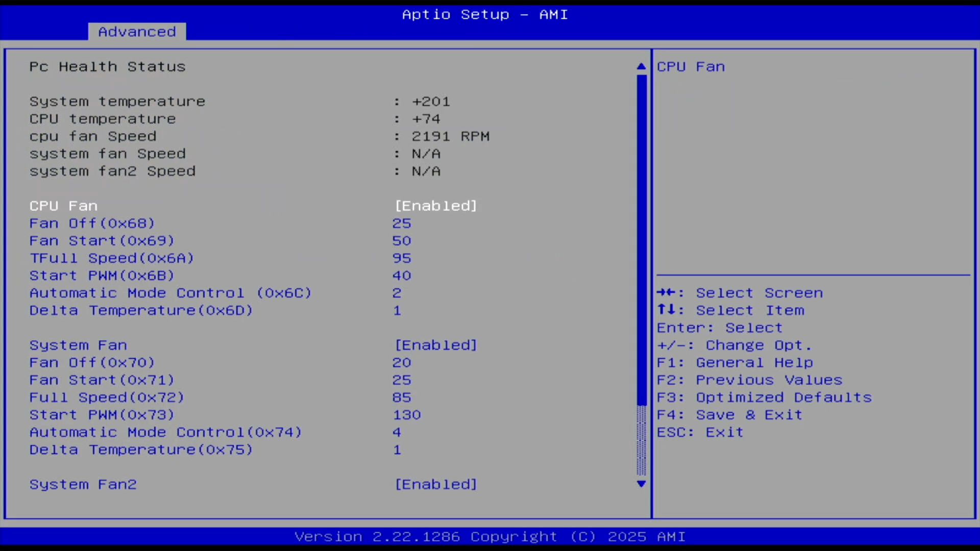Image resolution: width=980 pixels, height=551 pixels.
Task: Click the Aptio Setup - AMI title
Action: [x=484, y=14]
